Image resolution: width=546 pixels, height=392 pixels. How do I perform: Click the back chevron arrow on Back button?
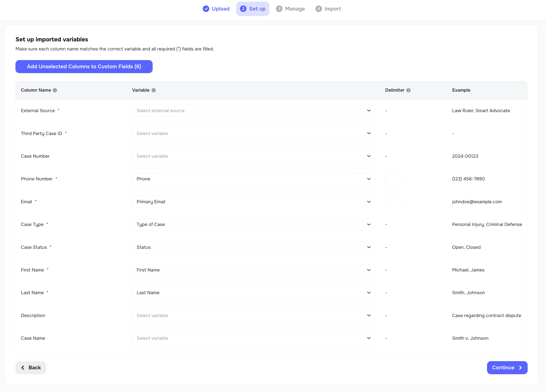pos(23,367)
